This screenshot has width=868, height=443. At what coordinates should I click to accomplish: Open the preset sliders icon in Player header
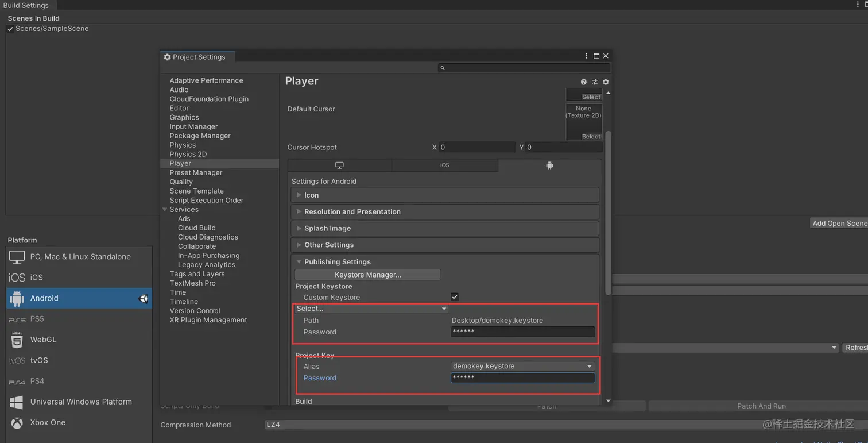point(595,82)
